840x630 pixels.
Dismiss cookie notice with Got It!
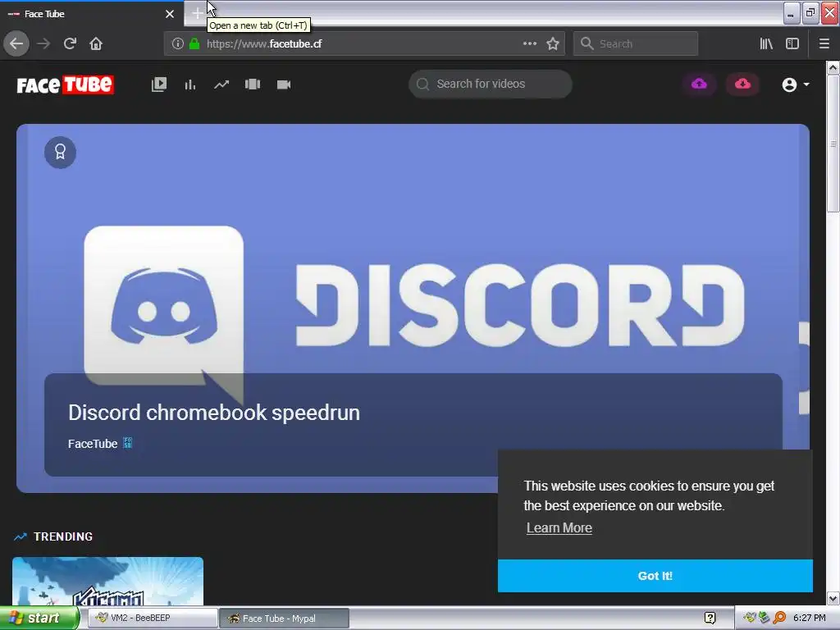click(x=655, y=576)
